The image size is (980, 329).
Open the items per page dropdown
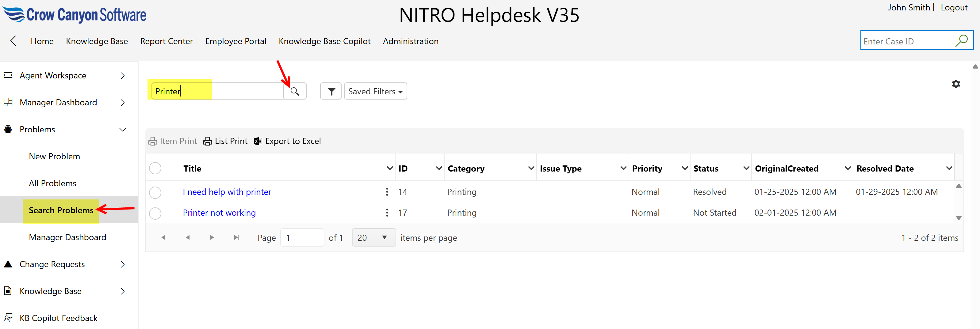(373, 237)
